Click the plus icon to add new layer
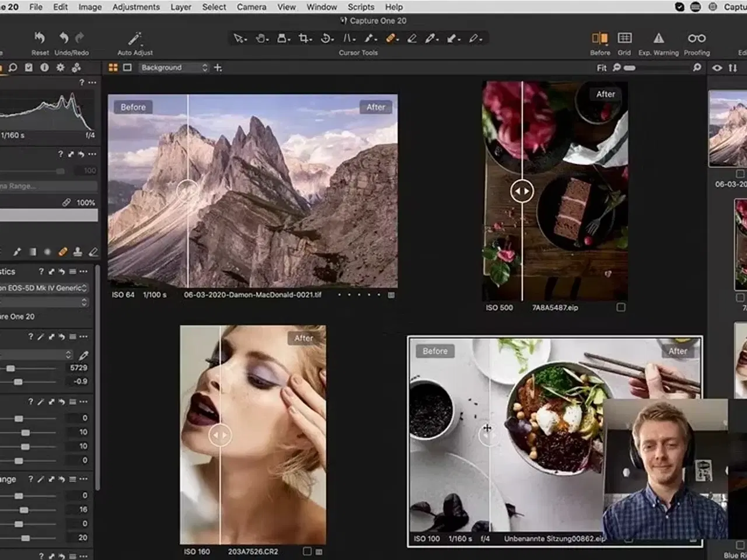Viewport: 747px width, 560px height. pos(218,68)
